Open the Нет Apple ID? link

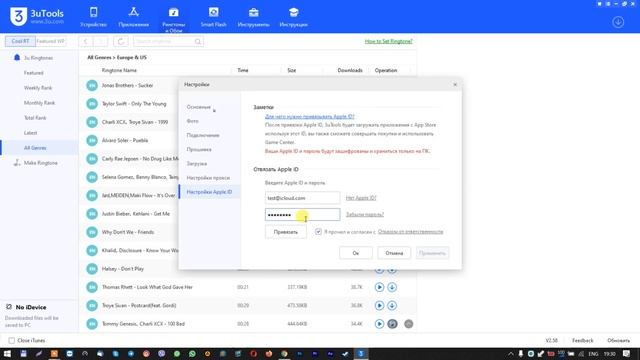coord(361,198)
